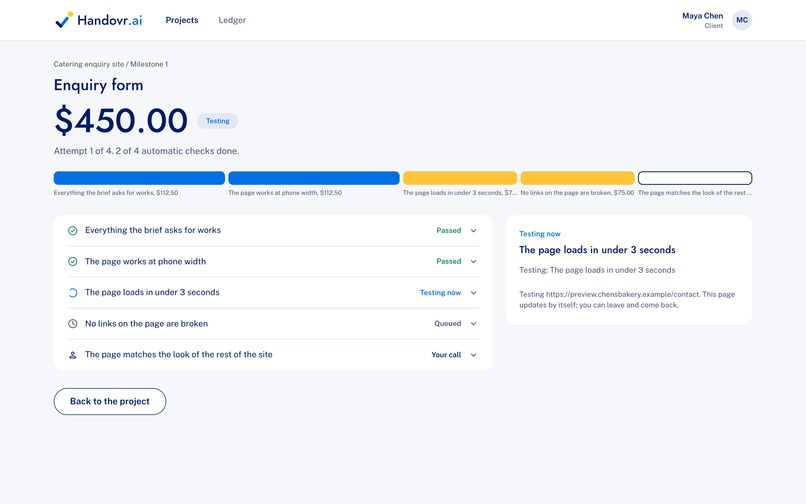Screen dimensions: 806x504
Task: Click the Passed status on phone width row
Action: [449, 261]
